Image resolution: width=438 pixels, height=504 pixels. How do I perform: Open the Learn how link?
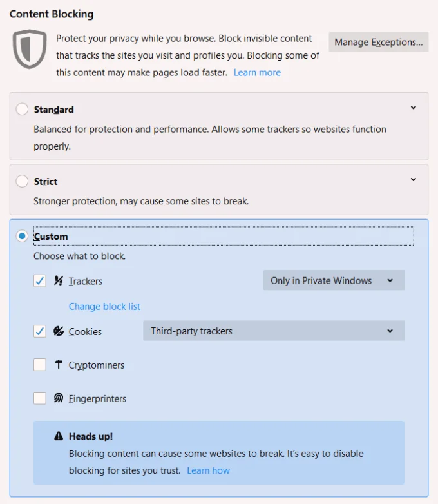click(x=208, y=470)
